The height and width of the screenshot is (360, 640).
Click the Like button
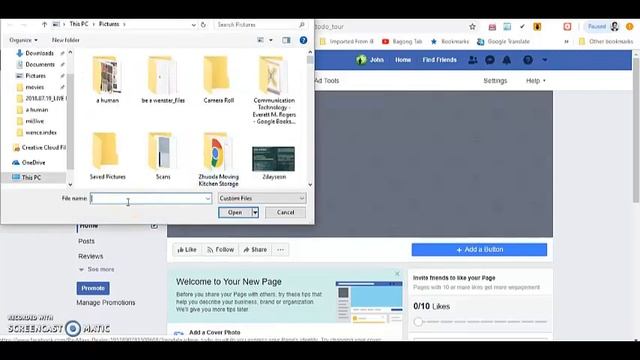(x=187, y=250)
